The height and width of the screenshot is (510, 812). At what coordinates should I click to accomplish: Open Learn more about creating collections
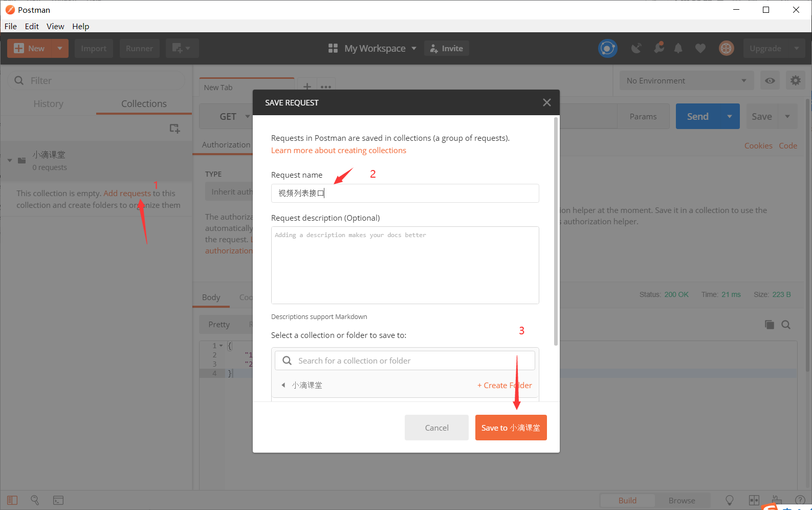[339, 150]
